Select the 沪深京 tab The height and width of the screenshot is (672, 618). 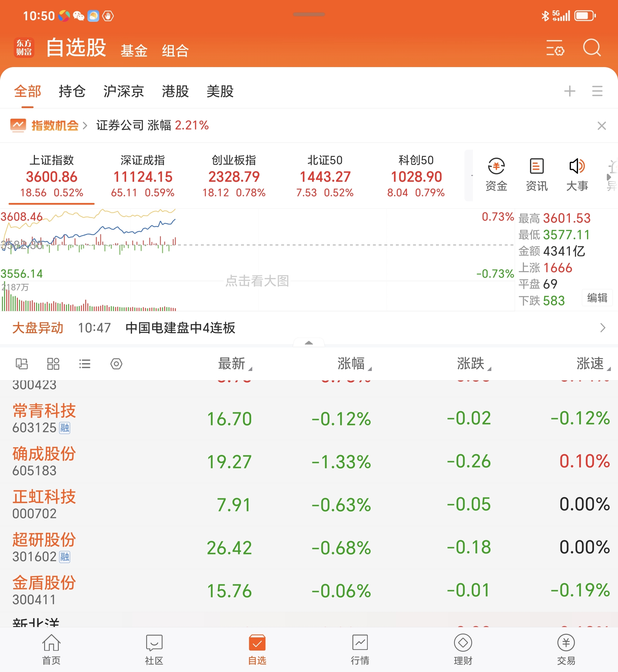point(123,91)
